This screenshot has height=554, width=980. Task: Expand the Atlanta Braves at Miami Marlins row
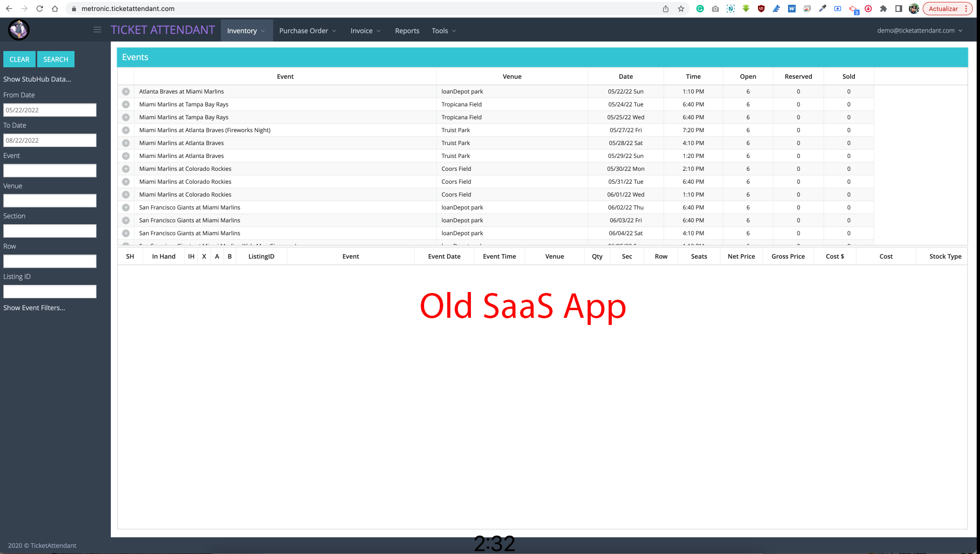126,92
